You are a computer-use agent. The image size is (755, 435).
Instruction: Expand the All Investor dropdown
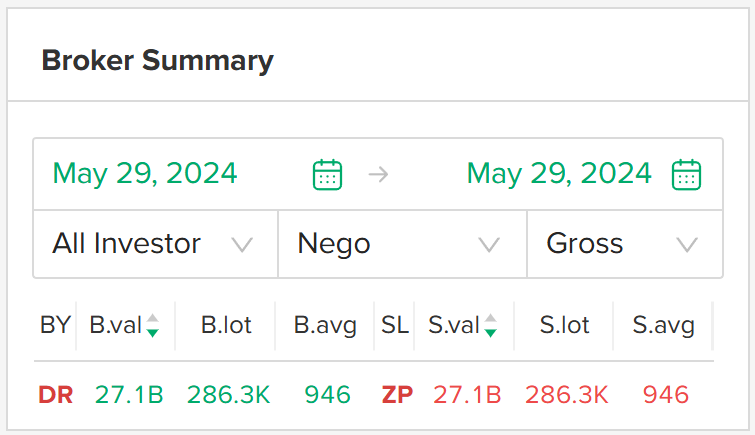[156, 244]
